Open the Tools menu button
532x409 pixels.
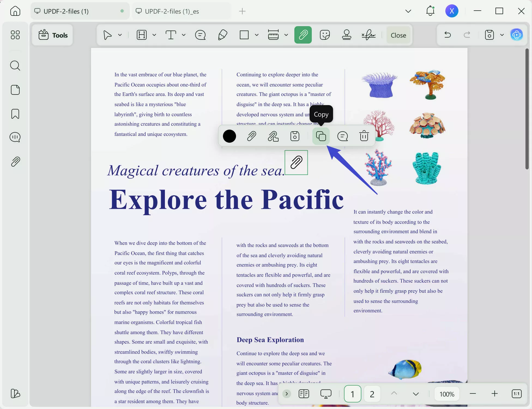53,35
